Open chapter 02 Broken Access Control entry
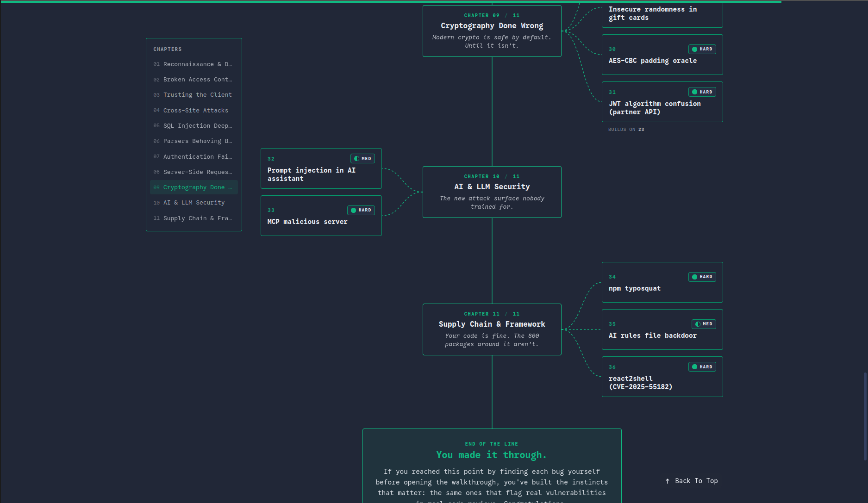 [x=194, y=80]
